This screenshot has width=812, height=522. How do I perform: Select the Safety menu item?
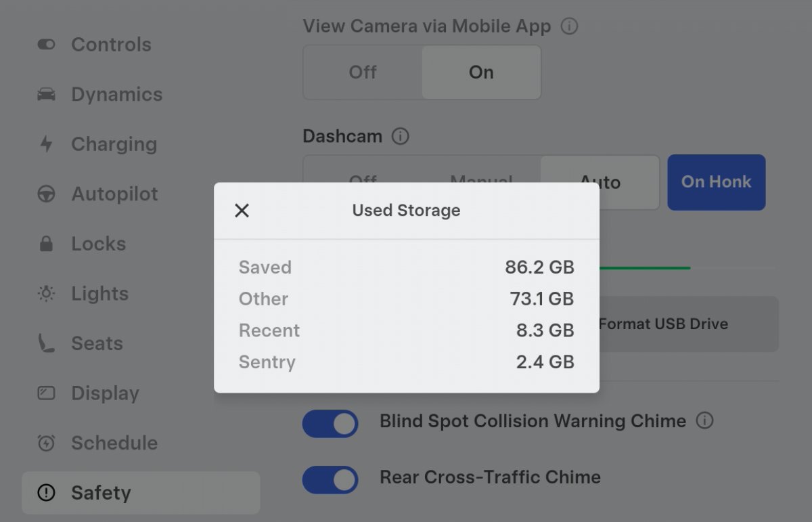pos(100,493)
